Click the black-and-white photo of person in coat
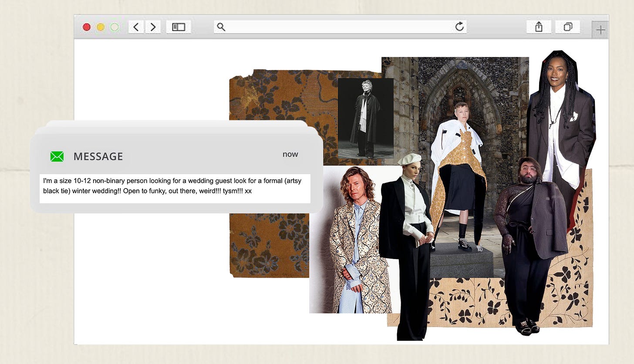 coord(366,118)
